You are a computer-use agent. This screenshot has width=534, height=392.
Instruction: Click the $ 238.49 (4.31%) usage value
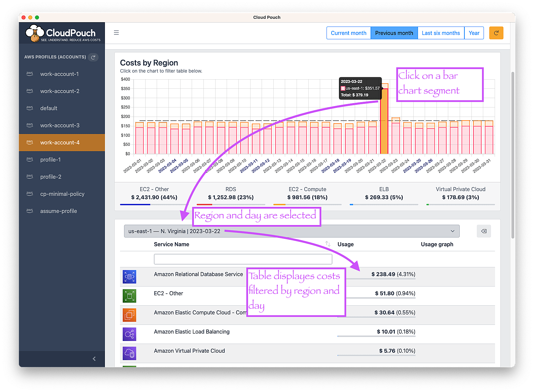[393, 274]
